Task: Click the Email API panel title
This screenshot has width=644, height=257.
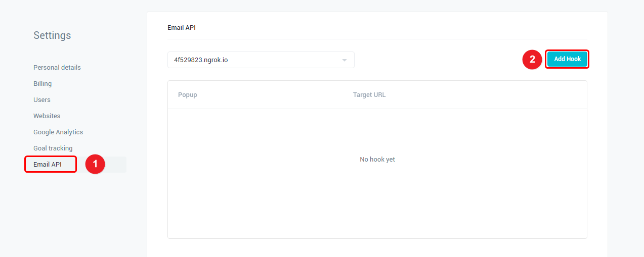Action: click(x=182, y=28)
